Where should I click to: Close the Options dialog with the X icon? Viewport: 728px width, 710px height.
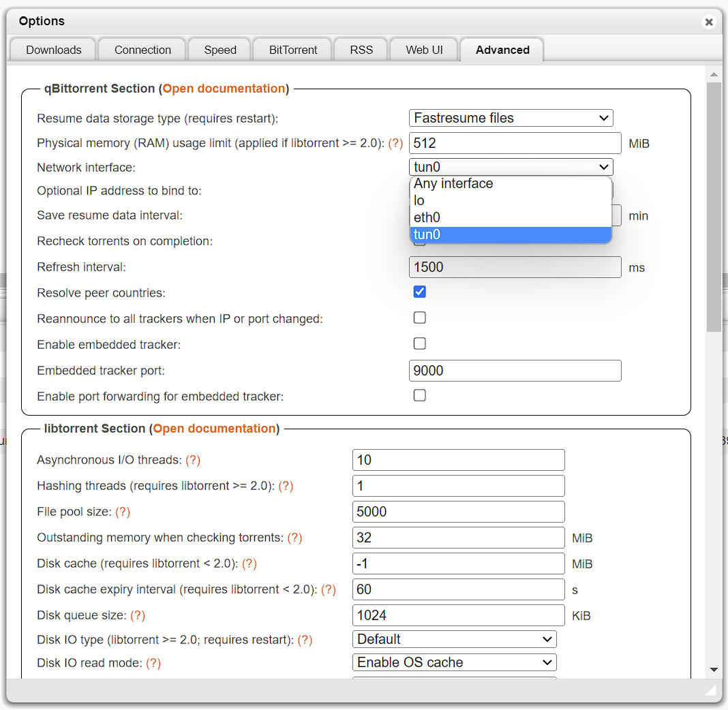pos(709,22)
